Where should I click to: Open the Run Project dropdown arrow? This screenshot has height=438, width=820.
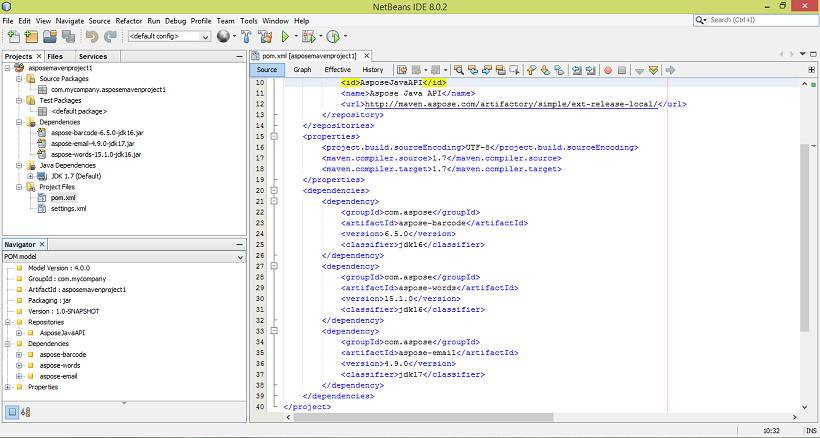[x=296, y=36]
